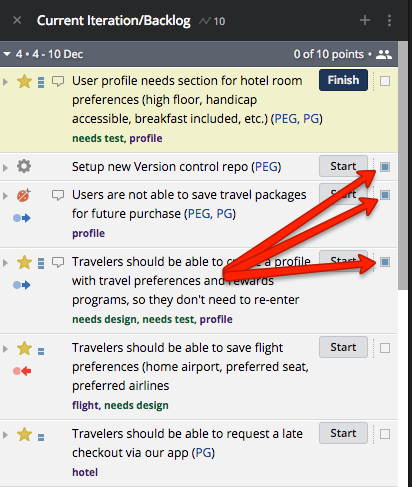Tick checkbox for save flight preferences story
Screen dimensions: 412x487
pos(385,348)
